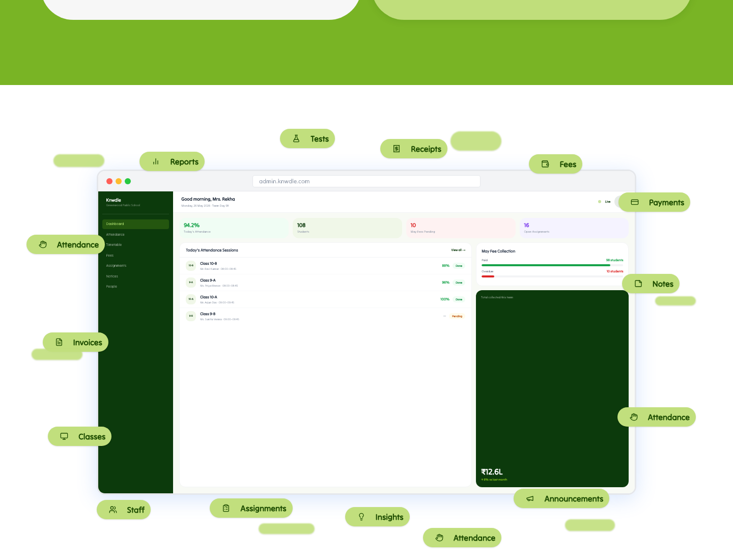Viewport: 733px width, 560px height.
Task: Click the 96% attendance value
Action: (445, 283)
